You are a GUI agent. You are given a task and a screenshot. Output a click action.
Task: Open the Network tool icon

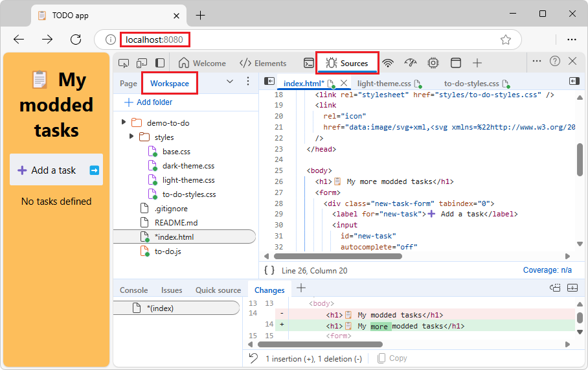click(388, 63)
